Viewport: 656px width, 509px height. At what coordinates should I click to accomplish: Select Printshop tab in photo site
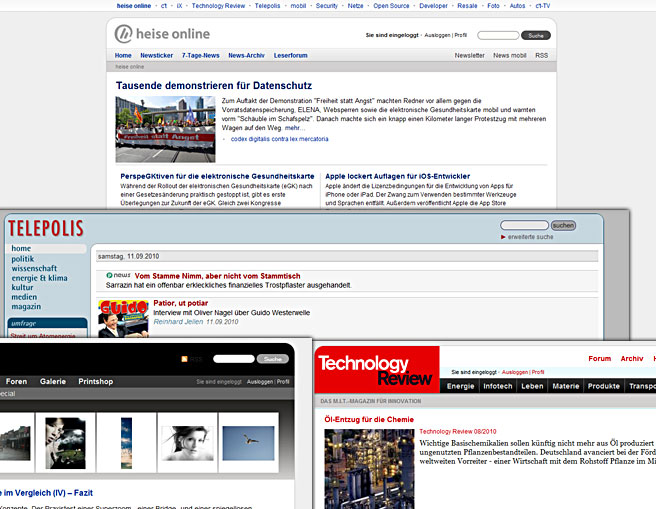(95, 381)
